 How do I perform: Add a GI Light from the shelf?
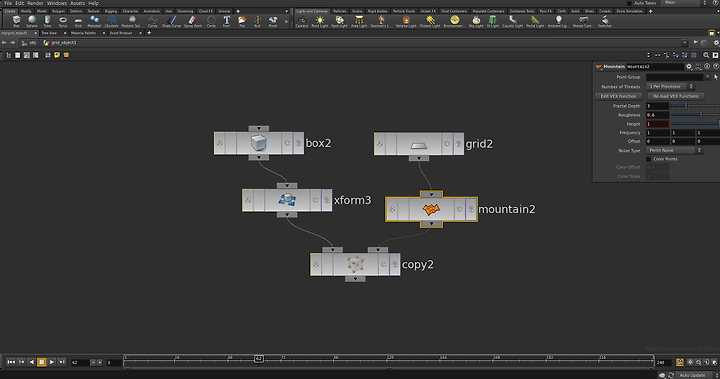493,21
